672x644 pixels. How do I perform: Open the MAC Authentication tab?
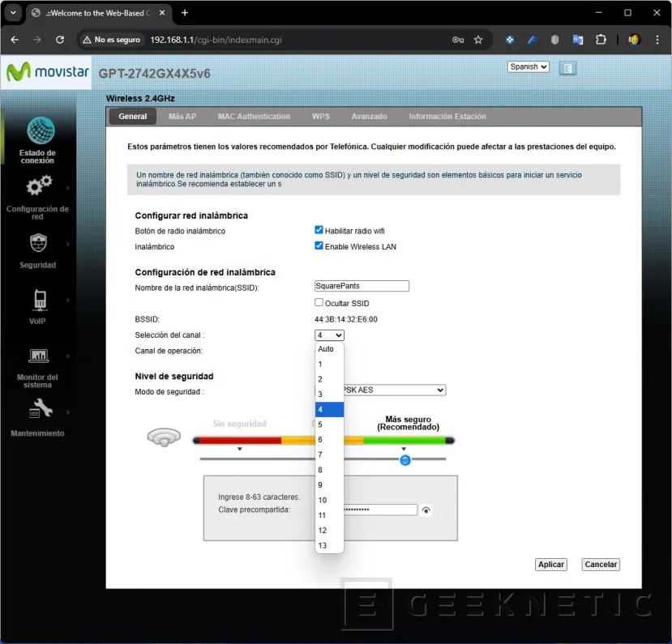pos(254,116)
